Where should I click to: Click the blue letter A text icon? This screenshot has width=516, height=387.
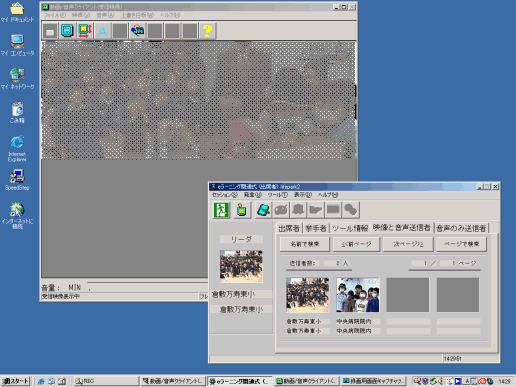pos(102,31)
